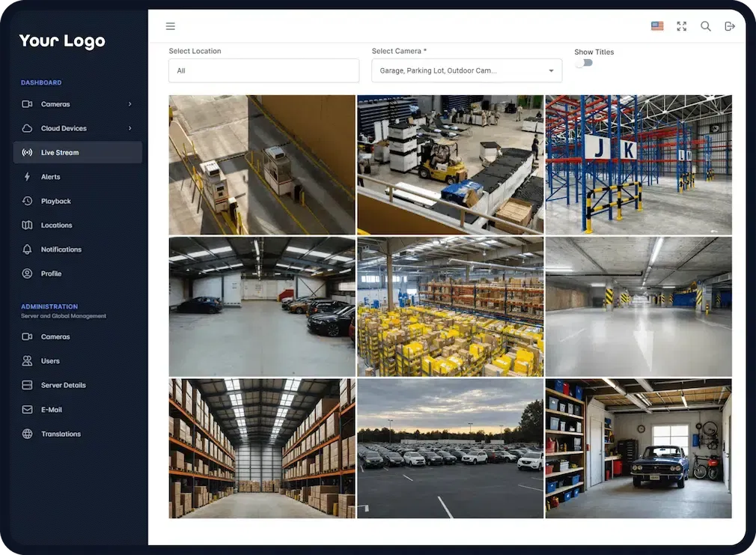The width and height of the screenshot is (756, 555).
Task: Select the forklift warehouse camera feed
Action: pyautogui.click(x=450, y=164)
